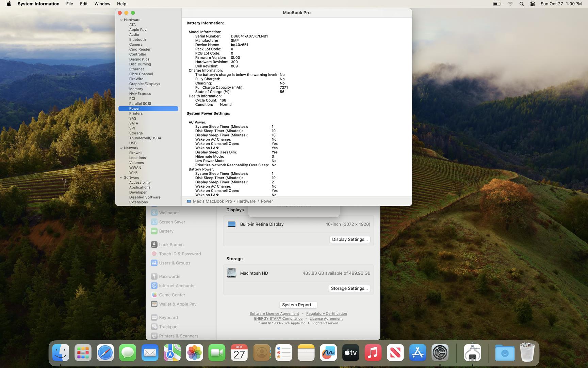Click Display Settings button in System Settings
This screenshot has height=368, width=588.
pyautogui.click(x=350, y=240)
